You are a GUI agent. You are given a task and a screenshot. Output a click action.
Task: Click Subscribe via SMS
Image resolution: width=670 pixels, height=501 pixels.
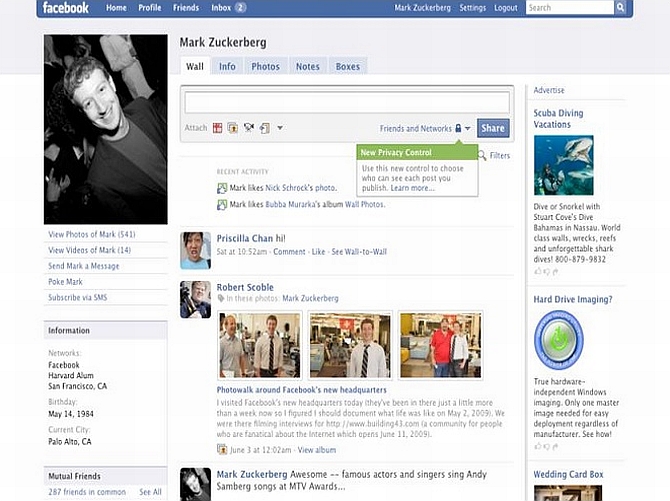point(78,298)
